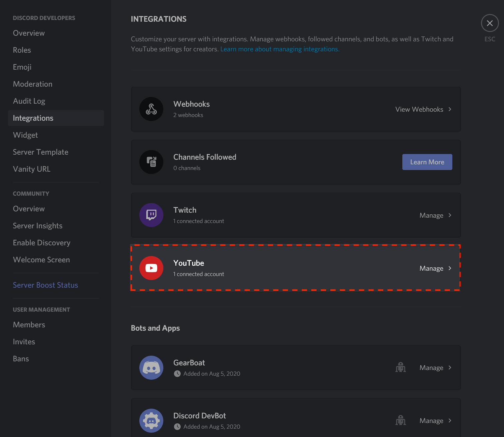504x437 pixels.
Task: Click the YouTube title
Action: (189, 263)
